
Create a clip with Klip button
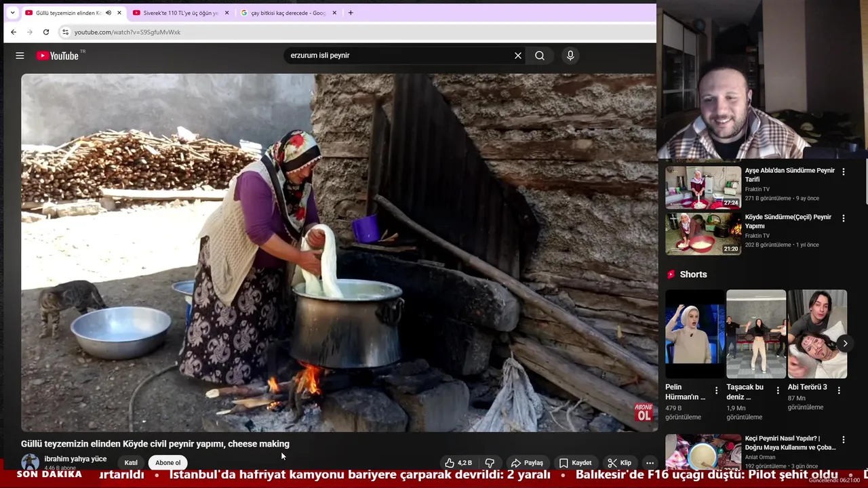pyautogui.click(x=619, y=463)
